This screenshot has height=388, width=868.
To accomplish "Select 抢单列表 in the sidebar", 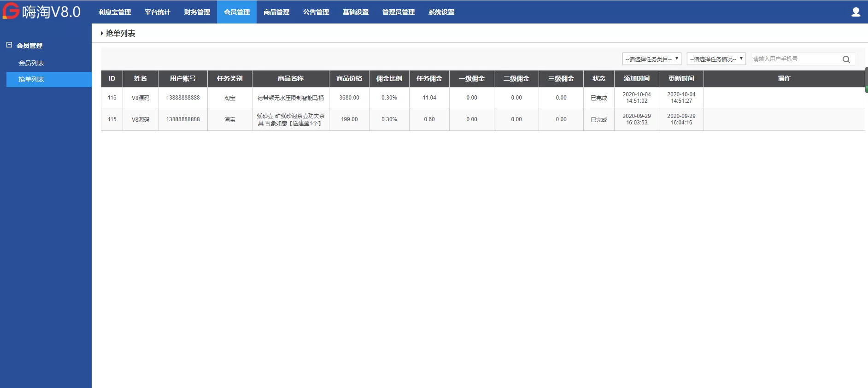I will click(31, 79).
